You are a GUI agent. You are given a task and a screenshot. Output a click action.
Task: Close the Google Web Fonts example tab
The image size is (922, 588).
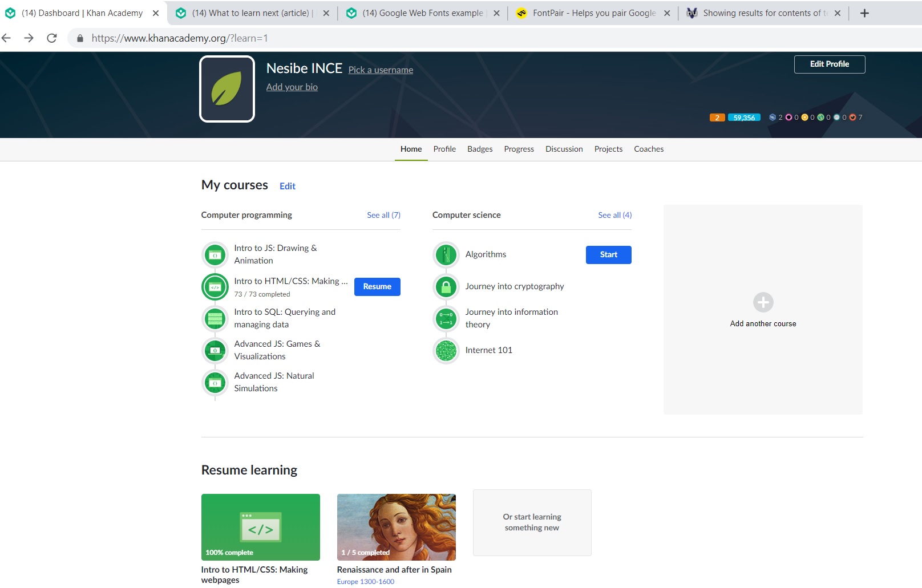[496, 13]
